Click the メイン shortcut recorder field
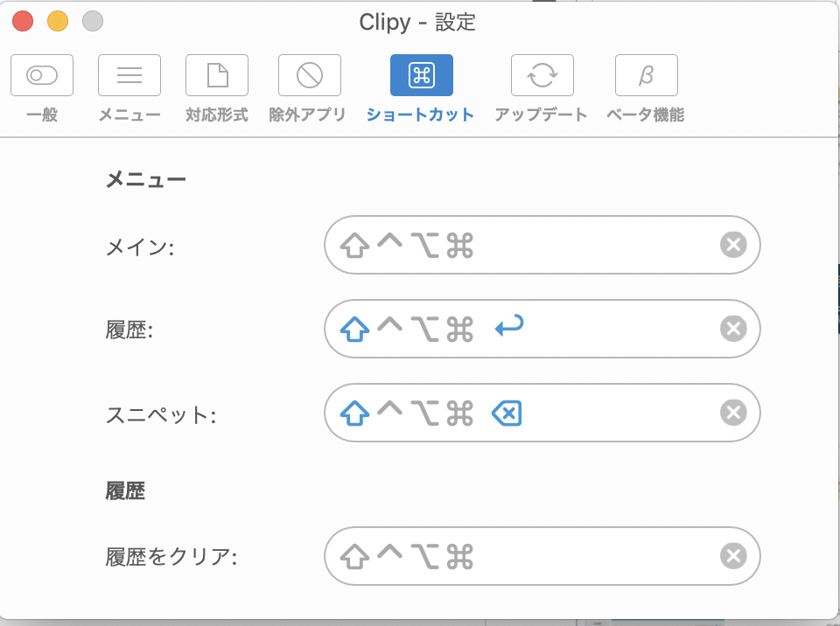Viewport: 840px width, 626px height. coord(542,245)
